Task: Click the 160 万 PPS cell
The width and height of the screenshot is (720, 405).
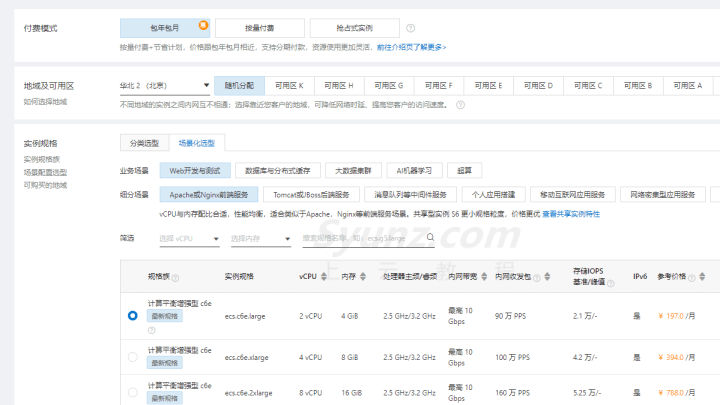Action: (512, 393)
